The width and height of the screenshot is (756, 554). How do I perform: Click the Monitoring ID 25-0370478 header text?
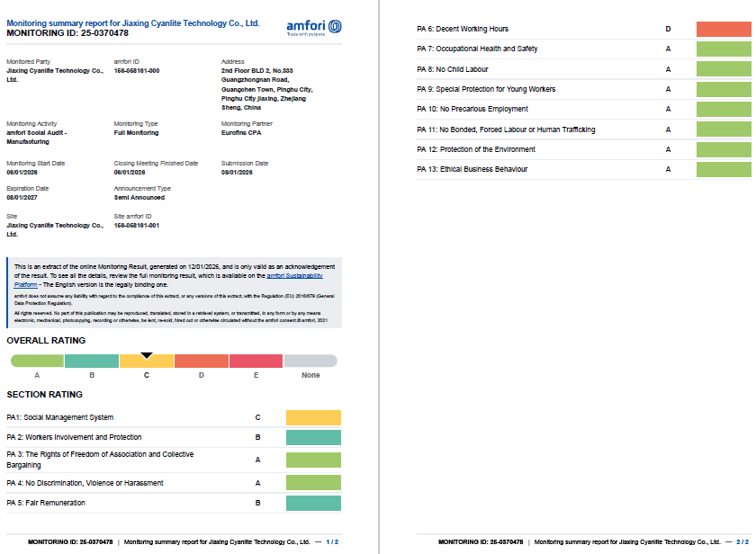pos(67,31)
